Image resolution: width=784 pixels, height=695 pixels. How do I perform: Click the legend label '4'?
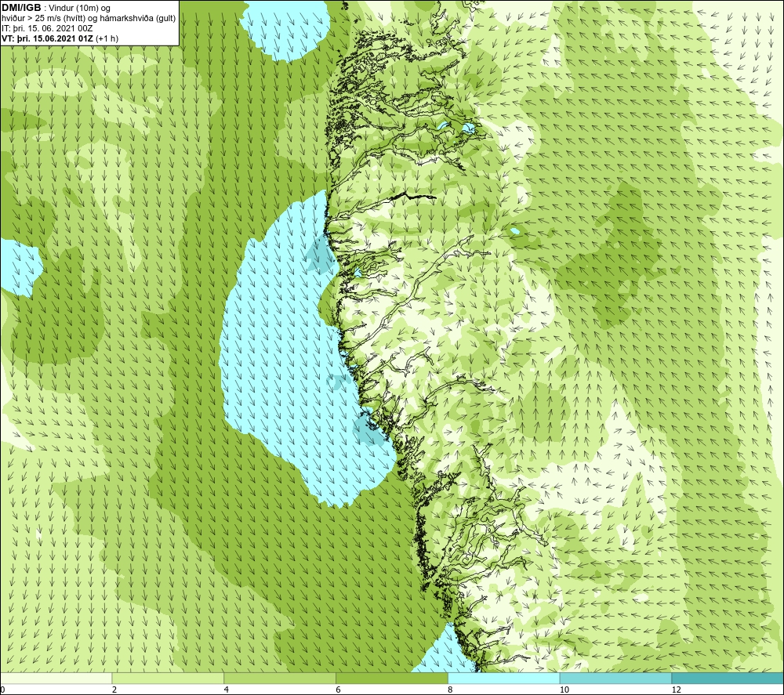click(227, 690)
